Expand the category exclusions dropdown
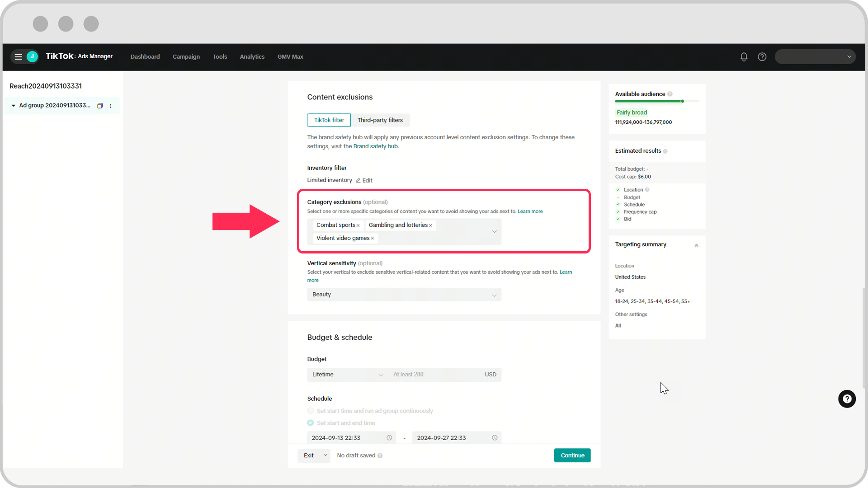The height and width of the screenshot is (488, 868). [494, 231]
